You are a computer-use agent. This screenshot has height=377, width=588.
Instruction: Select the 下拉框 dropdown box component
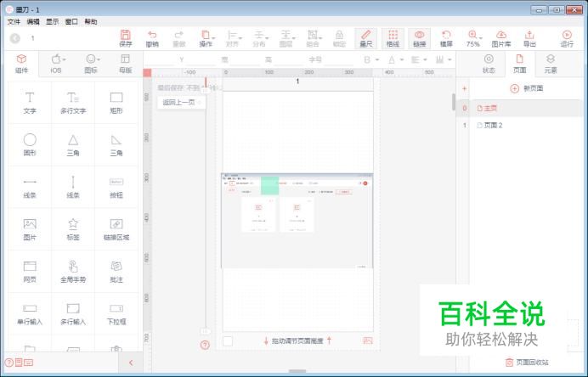[116, 313]
